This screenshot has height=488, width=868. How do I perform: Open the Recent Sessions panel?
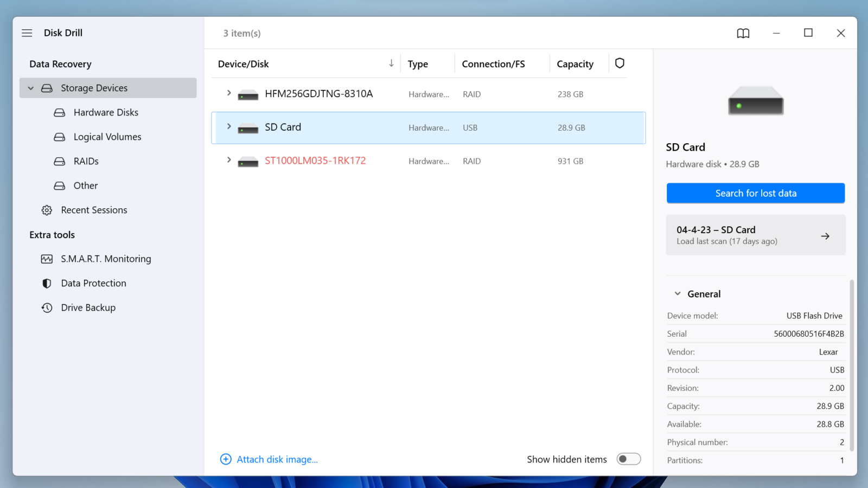(x=94, y=210)
